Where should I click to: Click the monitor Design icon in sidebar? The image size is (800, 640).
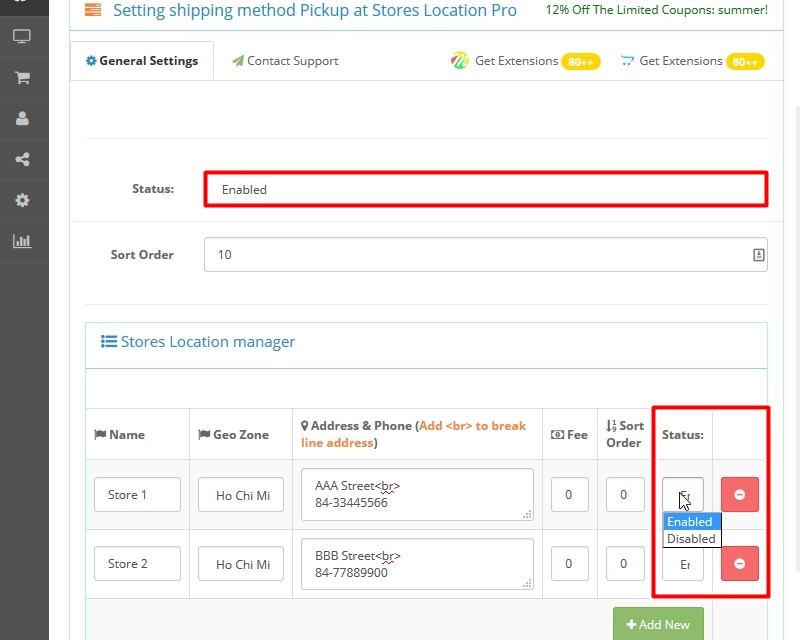click(22, 37)
